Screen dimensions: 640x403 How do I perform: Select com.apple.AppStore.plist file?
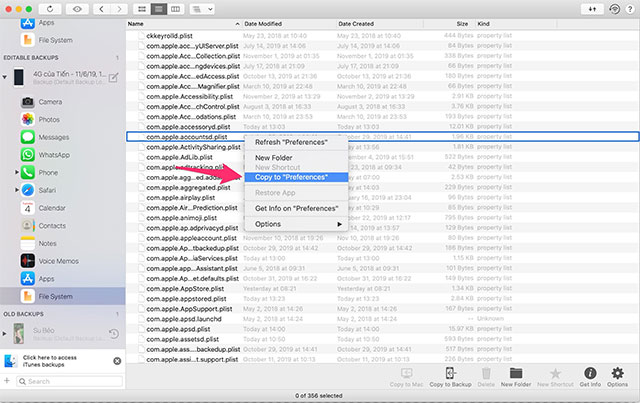pyautogui.click(x=382, y=289)
